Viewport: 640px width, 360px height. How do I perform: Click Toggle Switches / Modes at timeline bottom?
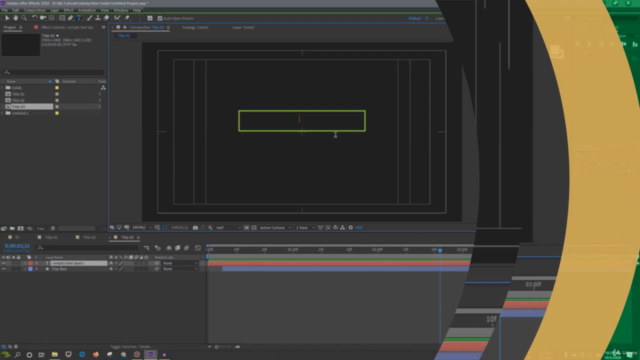131,347
